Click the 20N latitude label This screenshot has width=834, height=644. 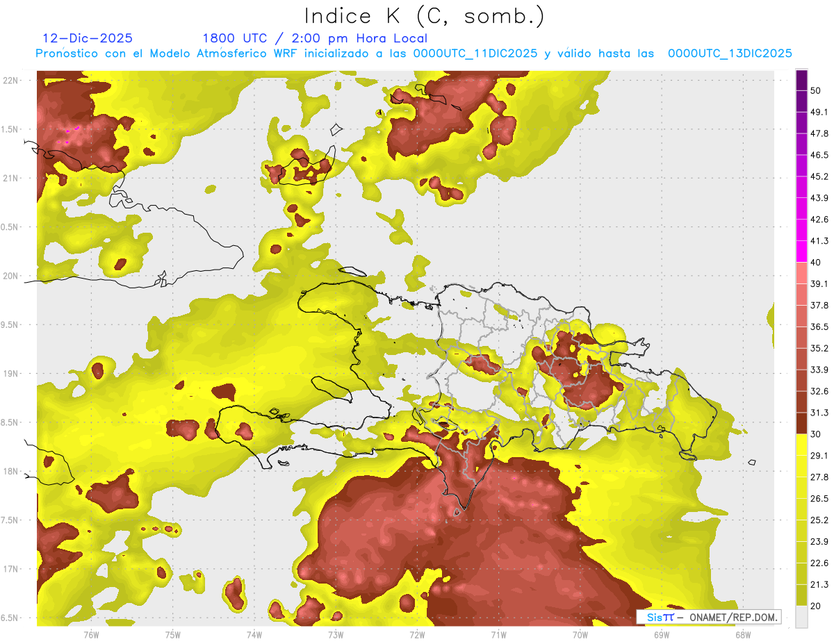coord(12,276)
